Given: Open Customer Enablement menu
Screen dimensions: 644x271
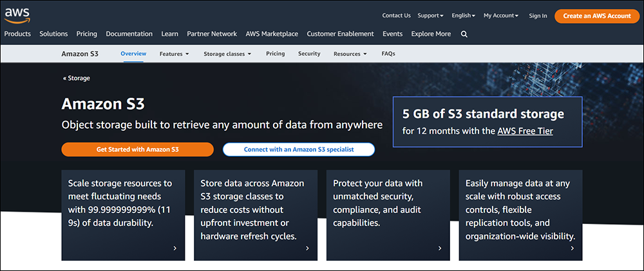Looking at the screenshot, I should point(341,33).
